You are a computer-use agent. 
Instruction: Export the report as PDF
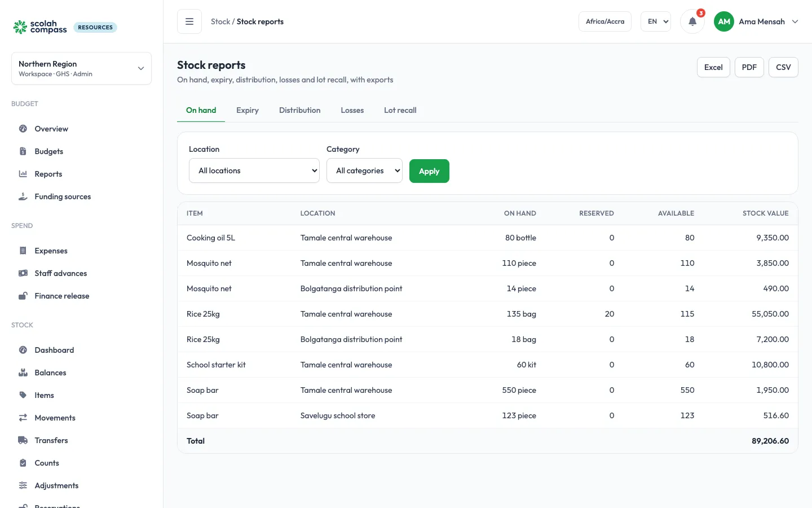point(749,67)
